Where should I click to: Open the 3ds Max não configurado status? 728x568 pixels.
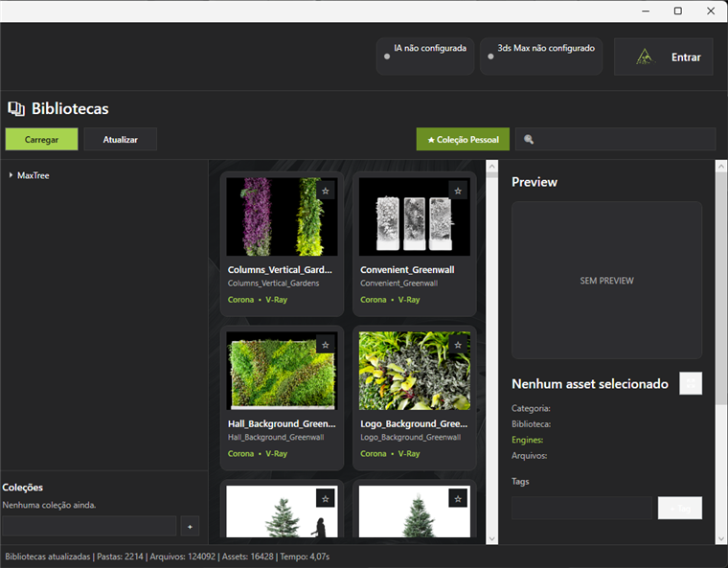click(x=541, y=57)
